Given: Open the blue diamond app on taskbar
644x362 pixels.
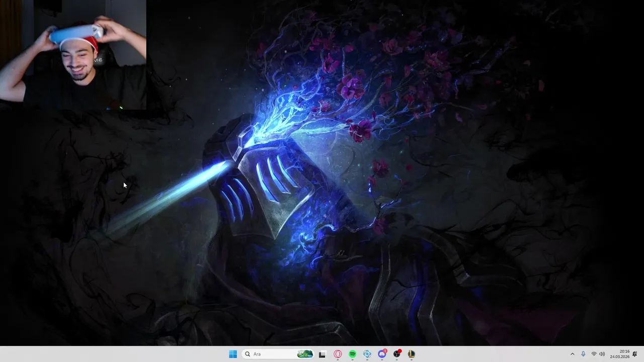Looking at the screenshot, I should [x=367, y=354].
